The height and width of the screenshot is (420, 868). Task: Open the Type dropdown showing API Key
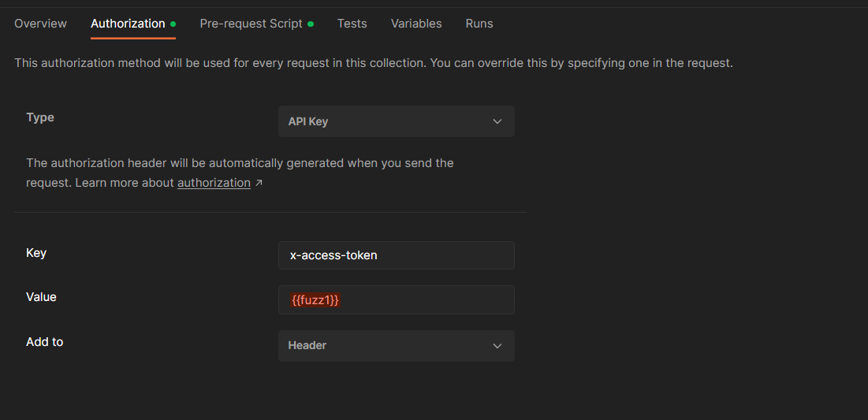click(x=397, y=121)
